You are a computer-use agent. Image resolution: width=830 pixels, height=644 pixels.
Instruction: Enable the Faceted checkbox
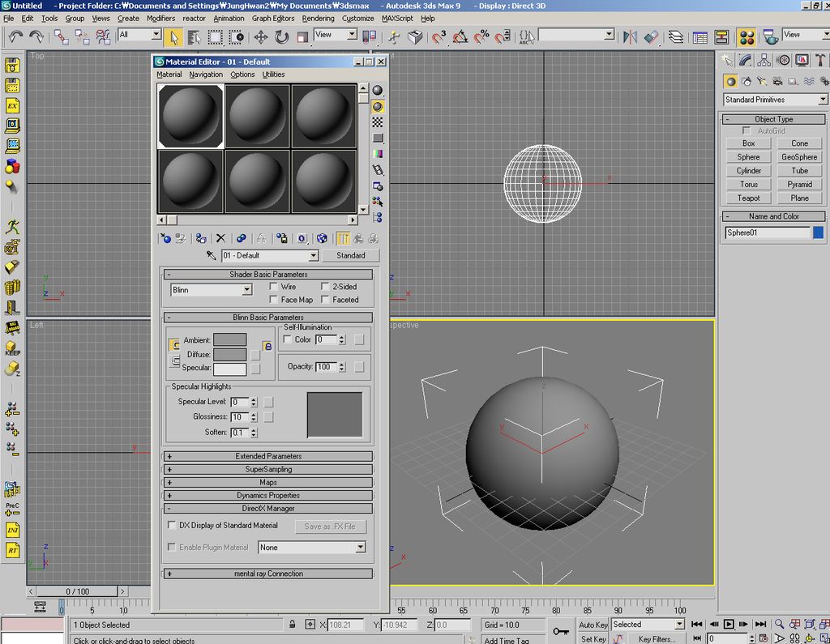[325, 300]
